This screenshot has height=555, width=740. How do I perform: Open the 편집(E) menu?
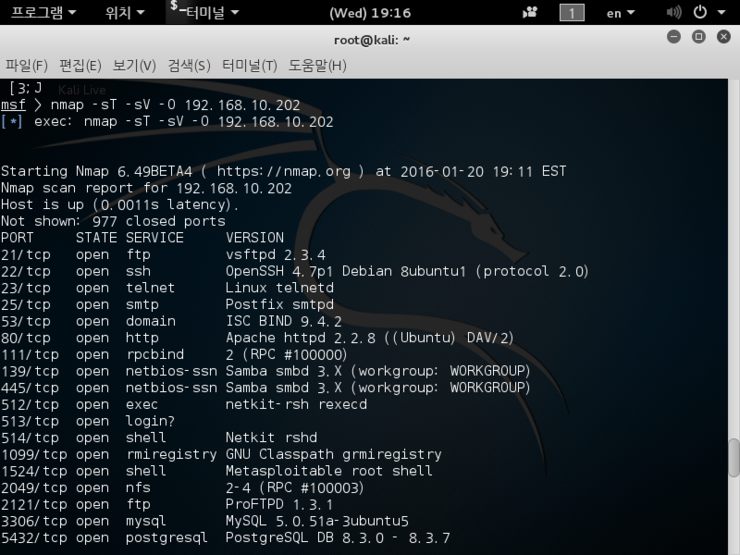80,65
